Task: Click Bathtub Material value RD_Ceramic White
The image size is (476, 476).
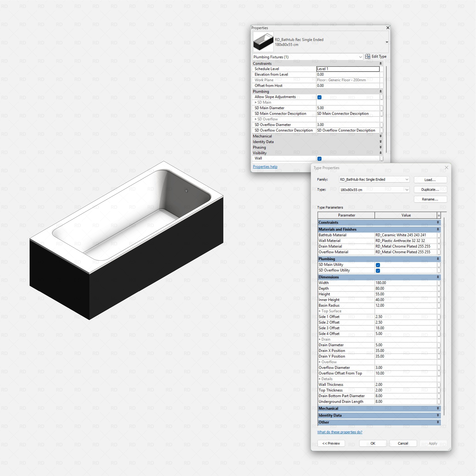Action: point(405,235)
